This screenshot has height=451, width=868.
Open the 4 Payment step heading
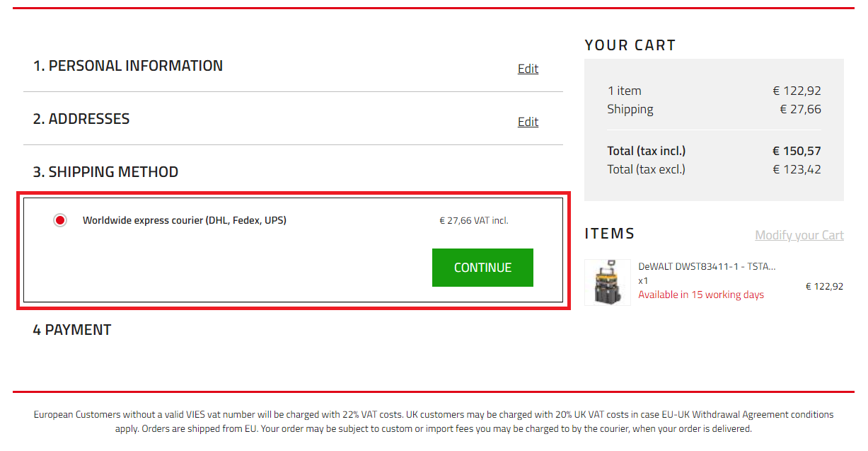(72, 330)
